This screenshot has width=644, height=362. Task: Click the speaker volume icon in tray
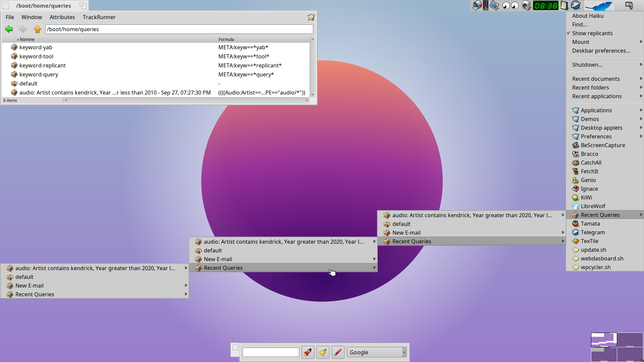coord(526,5)
